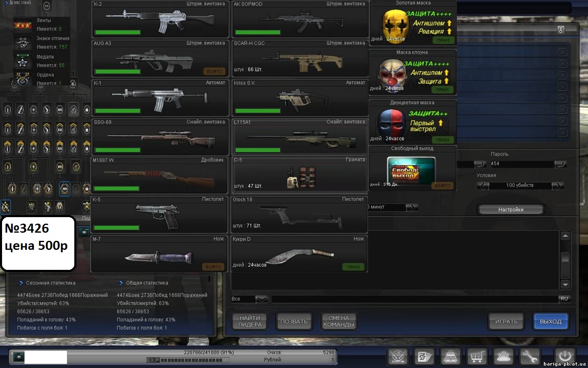Click the ВЫХОД button

(x=550, y=321)
